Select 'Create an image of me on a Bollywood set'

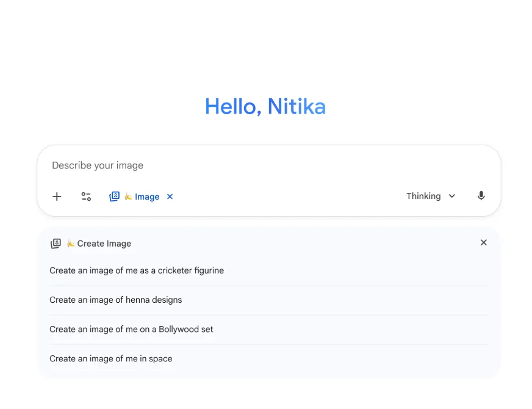(131, 329)
